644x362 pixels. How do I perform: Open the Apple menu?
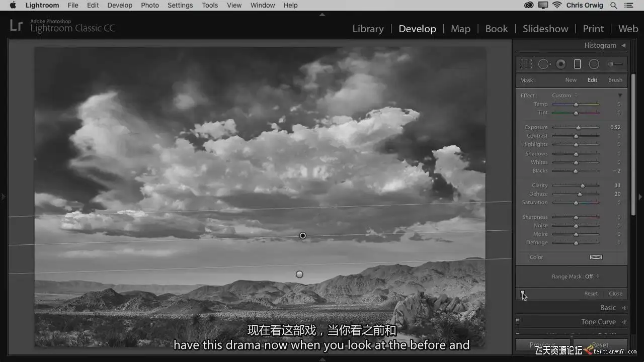13,5
